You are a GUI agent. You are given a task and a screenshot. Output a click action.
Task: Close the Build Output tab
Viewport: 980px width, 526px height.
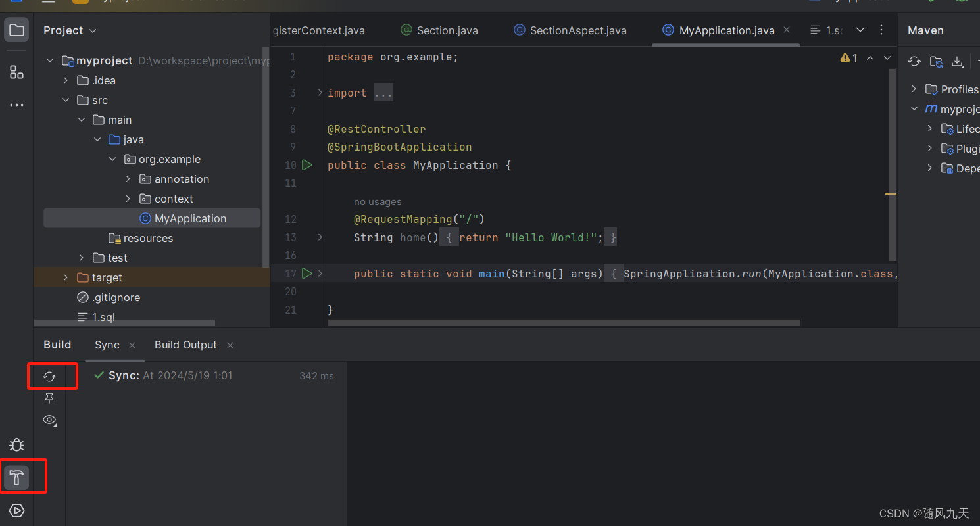click(x=230, y=345)
